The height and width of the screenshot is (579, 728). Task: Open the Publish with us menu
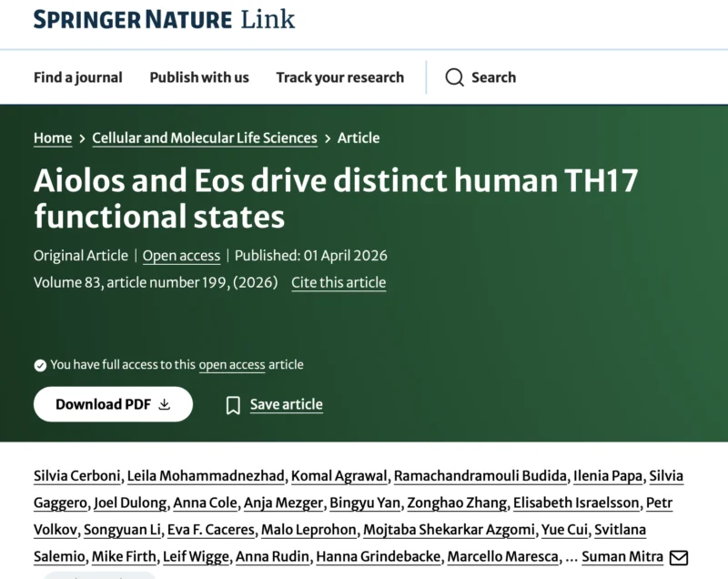click(199, 77)
